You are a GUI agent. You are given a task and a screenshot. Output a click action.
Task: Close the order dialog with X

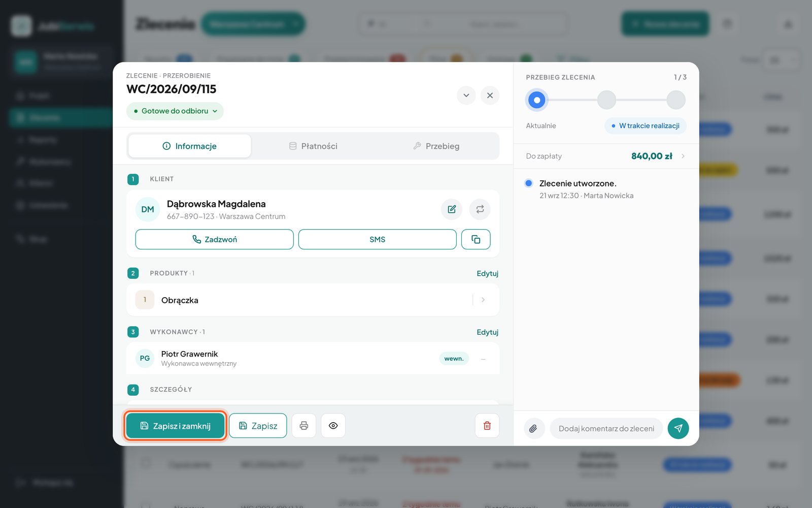pyautogui.click(x=490, y=96)
